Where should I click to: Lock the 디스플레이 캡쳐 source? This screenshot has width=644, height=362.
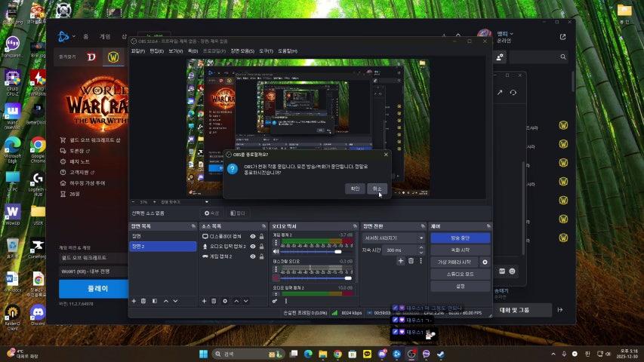click(261, 236)
